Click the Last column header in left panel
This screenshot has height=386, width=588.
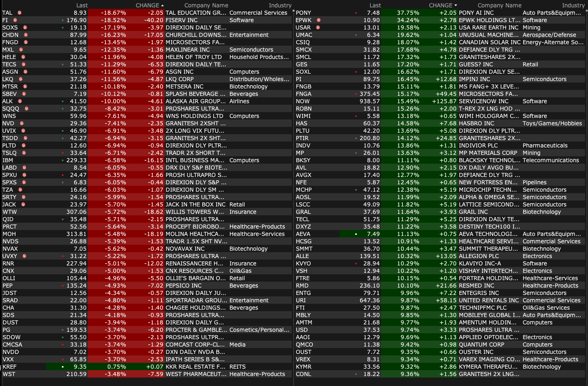click(82, 5)
